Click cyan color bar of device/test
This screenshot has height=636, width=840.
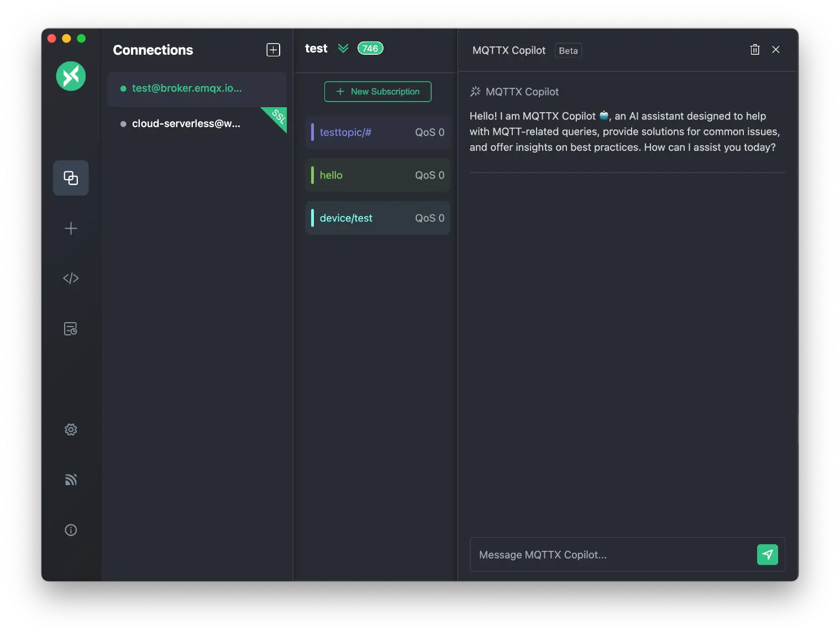point(313,218)
